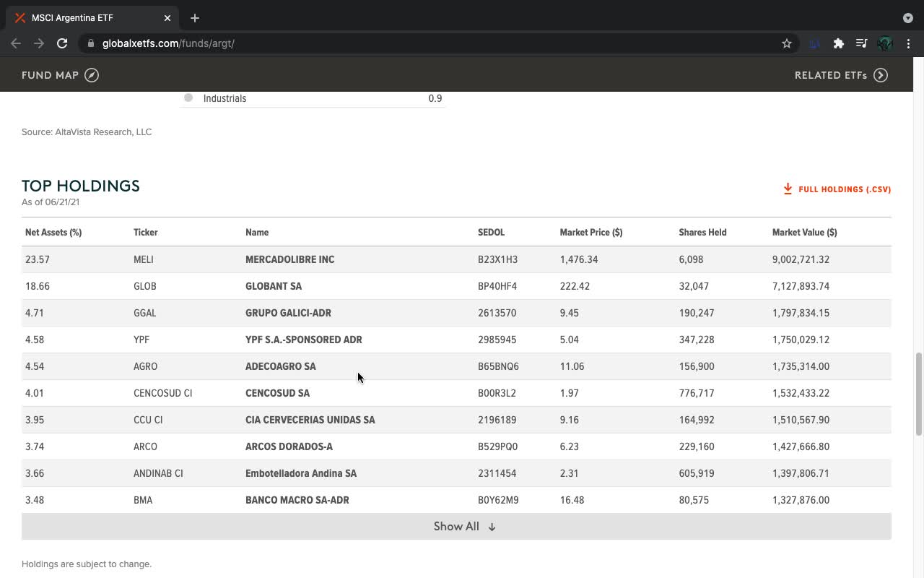Click the download arrow icon for holdings

click(788, 189)
